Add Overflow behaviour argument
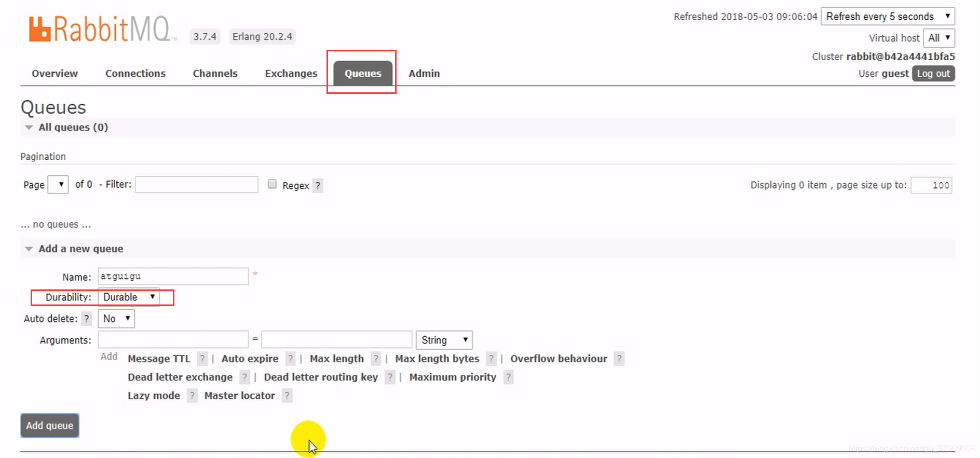The image size is (980, 458). [559, 359]
